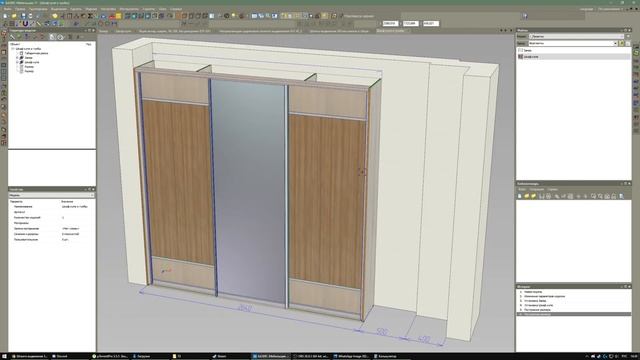Open the Файл menu
Viewport: 640px width, 360px height.
(x=7, y=9)
